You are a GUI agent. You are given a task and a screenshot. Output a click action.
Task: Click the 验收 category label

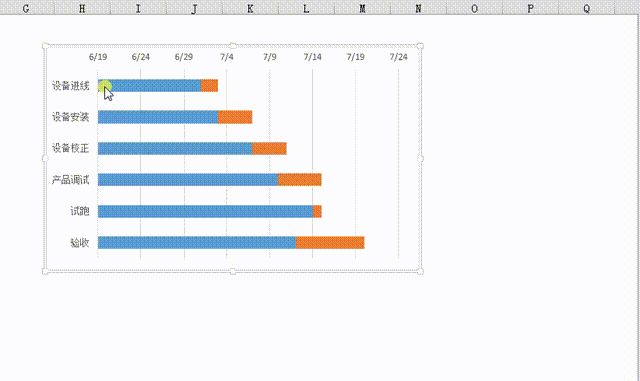[80, 243]
